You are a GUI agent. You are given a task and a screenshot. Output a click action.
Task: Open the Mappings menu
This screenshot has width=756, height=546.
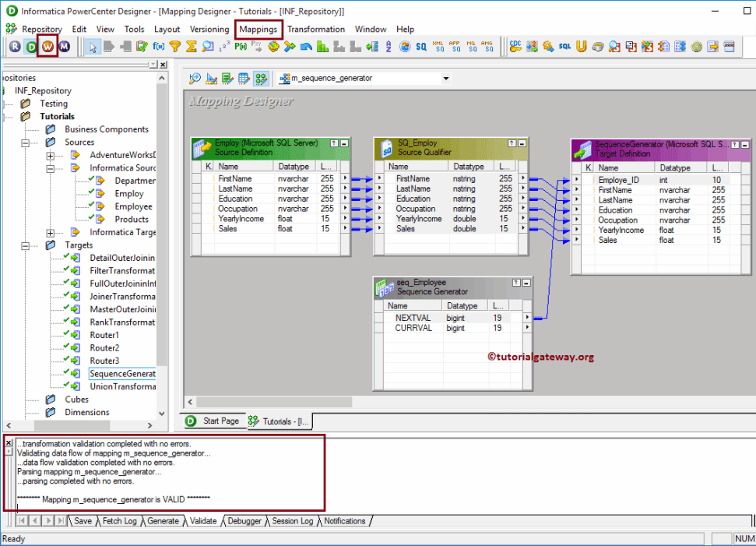click(x=258, y=29)
